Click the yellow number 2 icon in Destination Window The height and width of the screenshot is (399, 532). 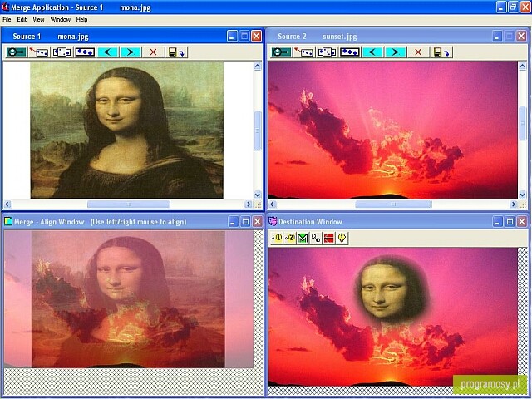coord(290,238)
